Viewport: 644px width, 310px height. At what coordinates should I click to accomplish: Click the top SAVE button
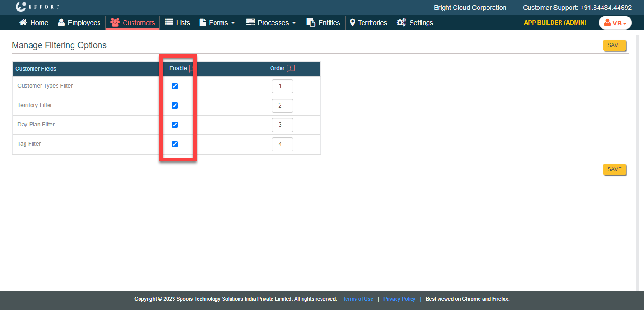[x=614, y=45]
